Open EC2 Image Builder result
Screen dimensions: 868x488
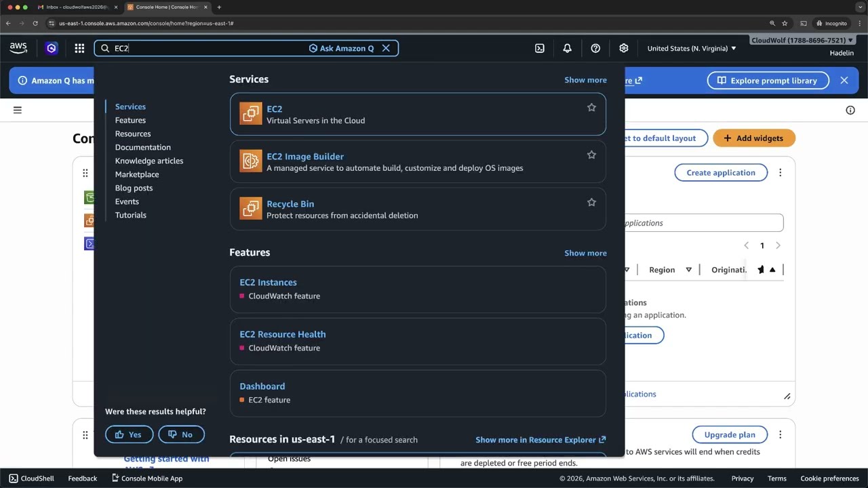[x=418, y=161]
